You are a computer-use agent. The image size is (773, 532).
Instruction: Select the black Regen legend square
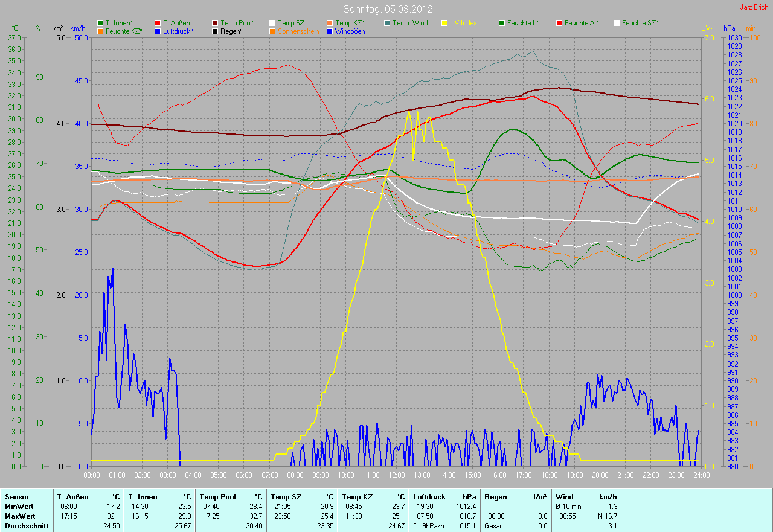(215, 31)
